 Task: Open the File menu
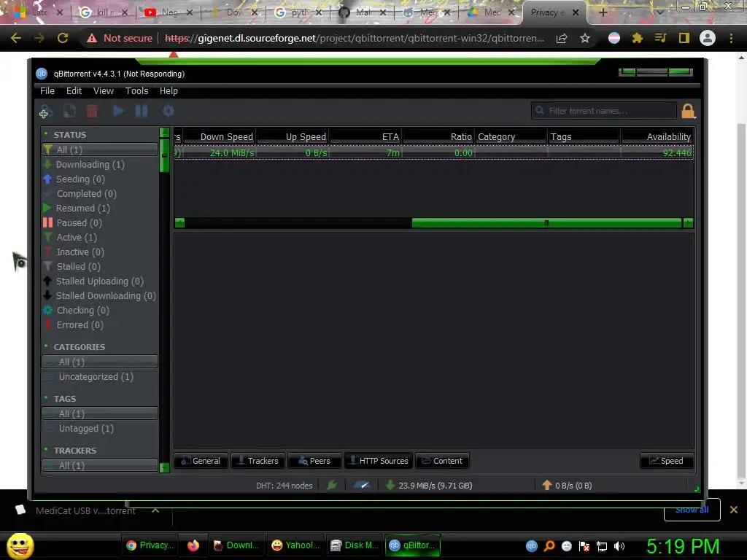pos(47,91)
